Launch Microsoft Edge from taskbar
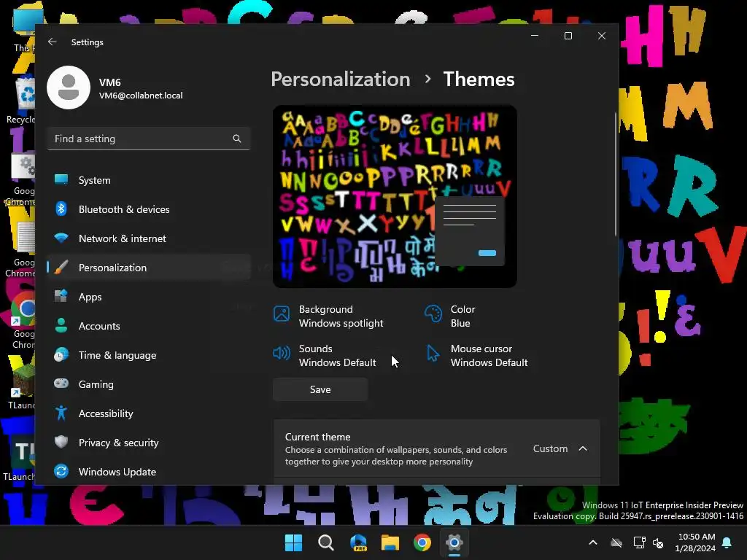 [358, 542]
